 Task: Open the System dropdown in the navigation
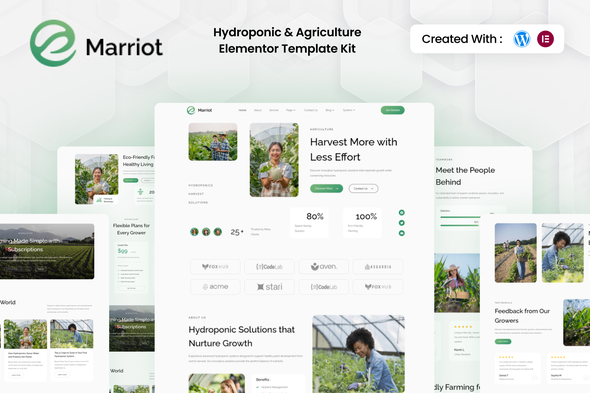[348, 110]
